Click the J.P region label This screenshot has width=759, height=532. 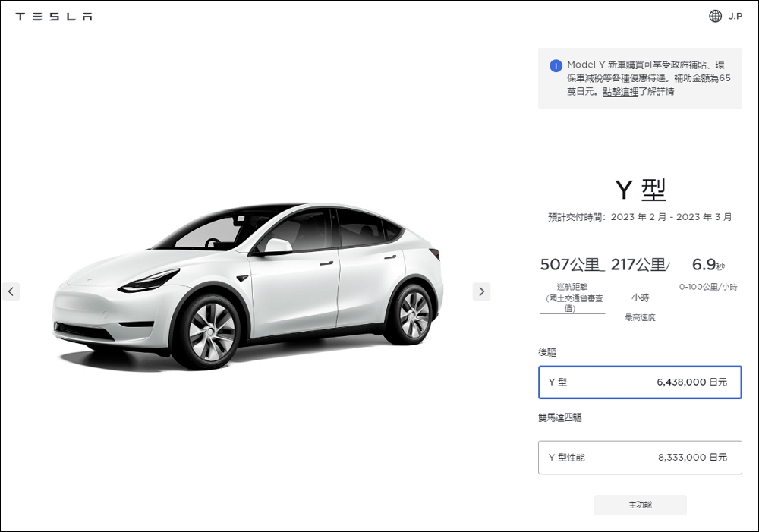(735, 17)
